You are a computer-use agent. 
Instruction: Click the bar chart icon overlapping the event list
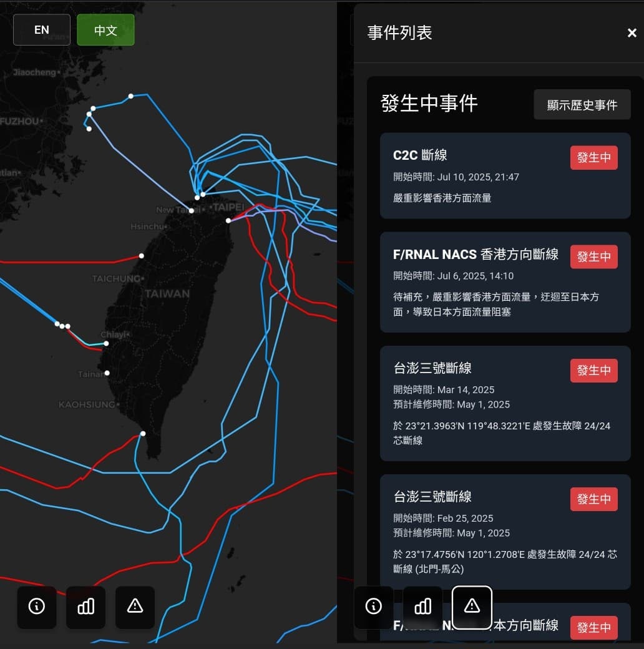coord(422,607)
